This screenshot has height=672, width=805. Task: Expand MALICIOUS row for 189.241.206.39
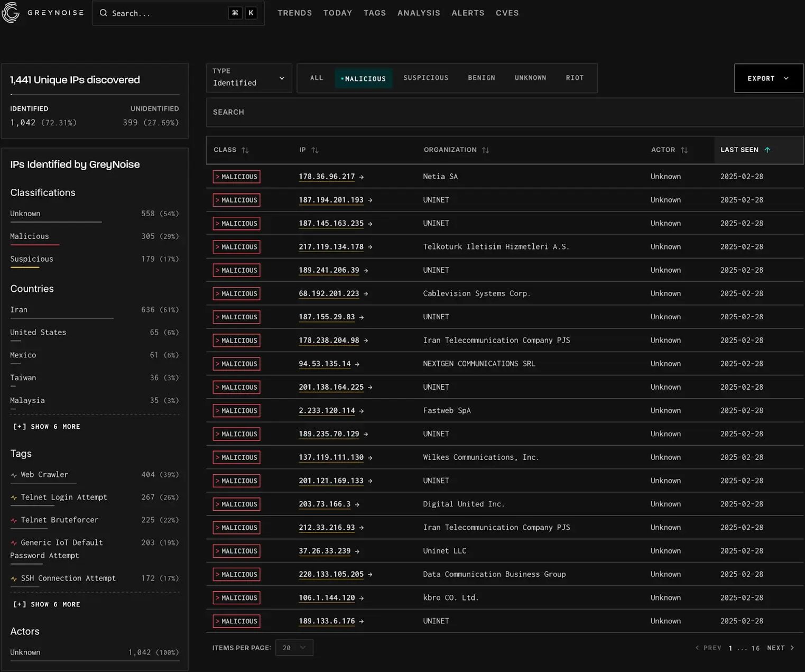pos(236,270)
